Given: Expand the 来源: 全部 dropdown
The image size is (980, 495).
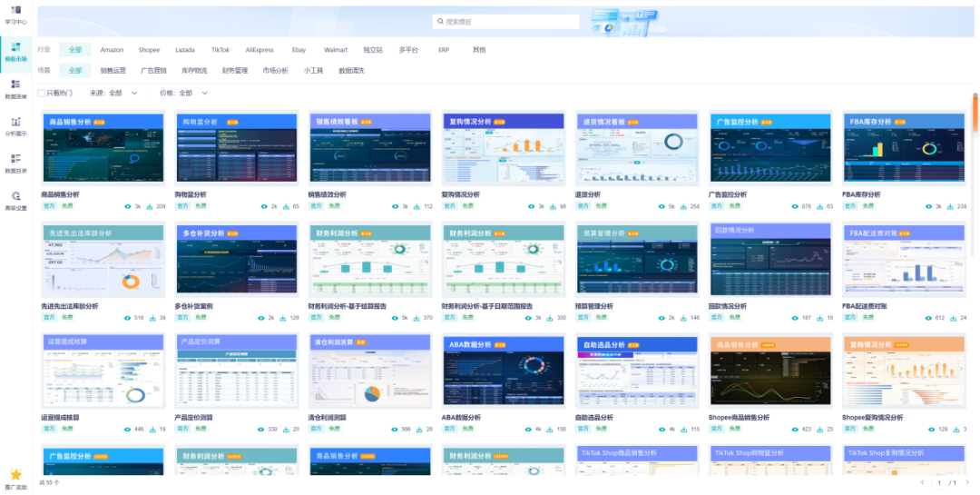Looking at the screenshot, I should point(113,93).
